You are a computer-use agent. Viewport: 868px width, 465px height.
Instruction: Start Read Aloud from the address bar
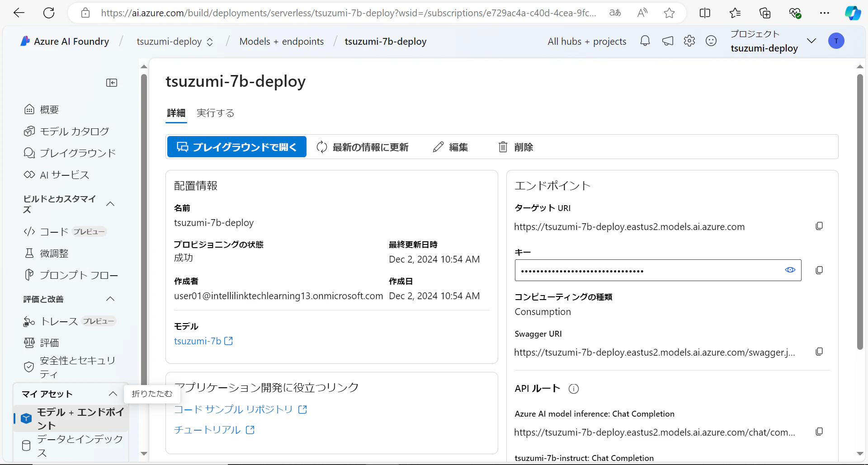(642, 13)
